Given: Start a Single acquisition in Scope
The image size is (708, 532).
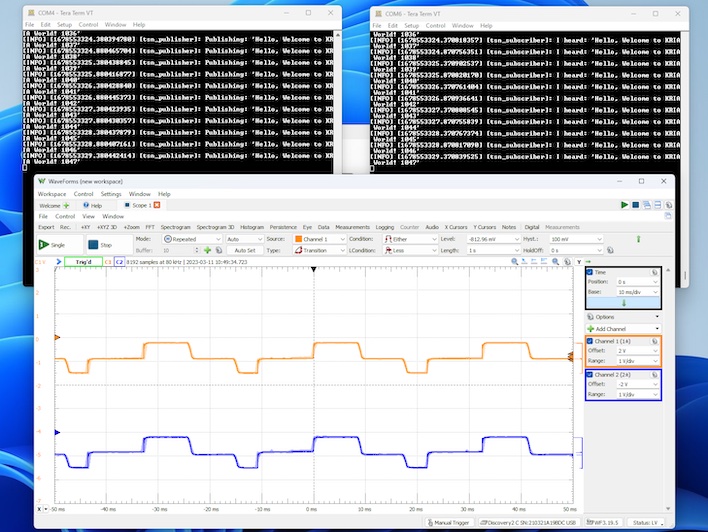Looking at the screenshot, I should point(60,245).
